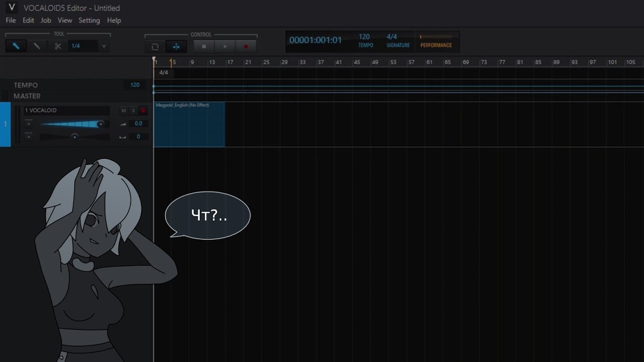
Task: Open the View menu
Action: tap(65, 21)
